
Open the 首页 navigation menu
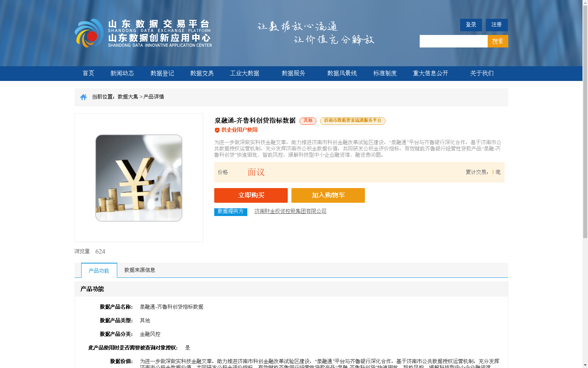coord(88,73)
